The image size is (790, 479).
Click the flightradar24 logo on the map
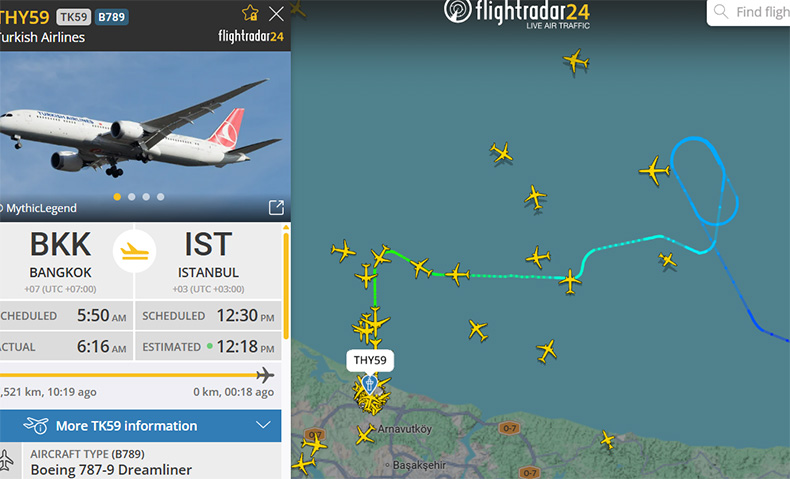pos(517,14)
